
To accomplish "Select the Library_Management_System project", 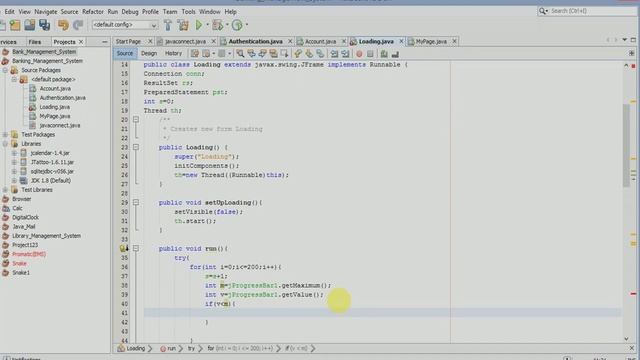I will tap(46, 236).
